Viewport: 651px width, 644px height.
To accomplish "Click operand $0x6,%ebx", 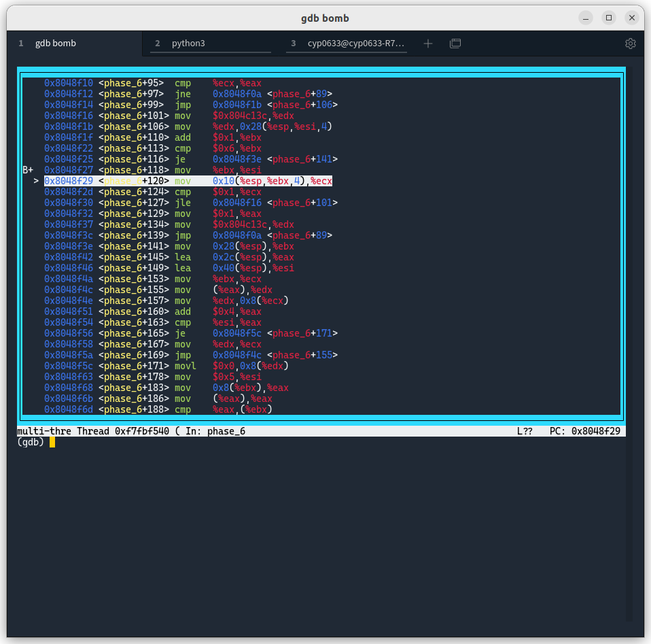I will (237, 148).
